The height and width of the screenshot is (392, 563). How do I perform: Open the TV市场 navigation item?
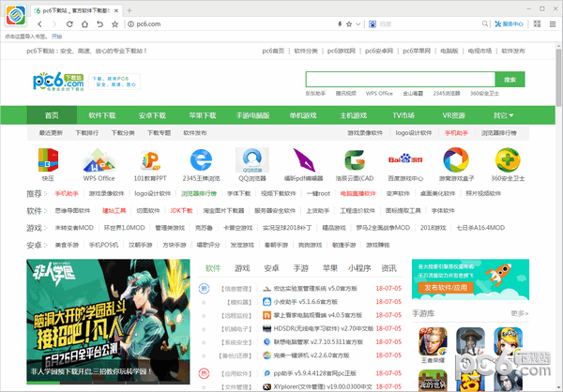coord(403,115)
